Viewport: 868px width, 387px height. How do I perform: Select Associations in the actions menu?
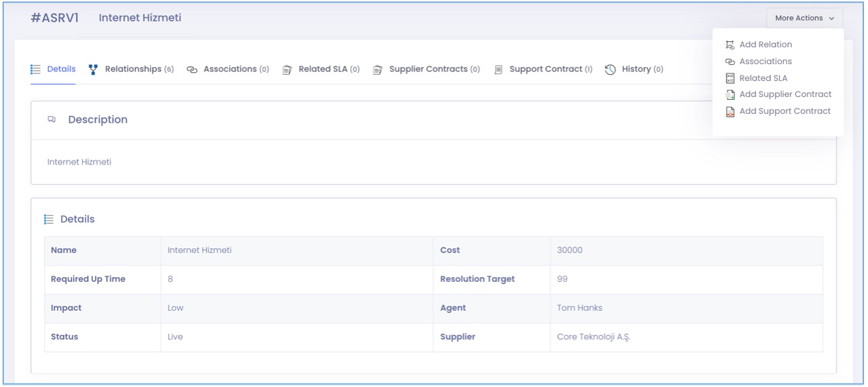pos(766,61)
